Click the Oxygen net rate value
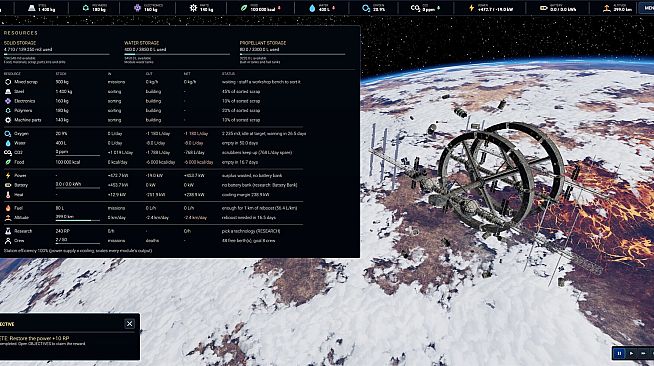Screen dimensions: 654x366 [x=196, y=134]
